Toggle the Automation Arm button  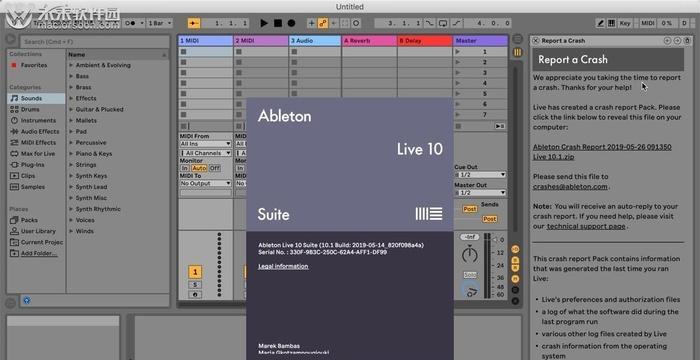322,23
